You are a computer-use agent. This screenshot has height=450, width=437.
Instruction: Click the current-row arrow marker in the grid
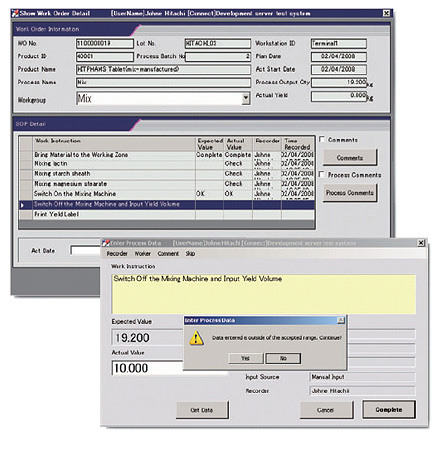click(22, 205)
